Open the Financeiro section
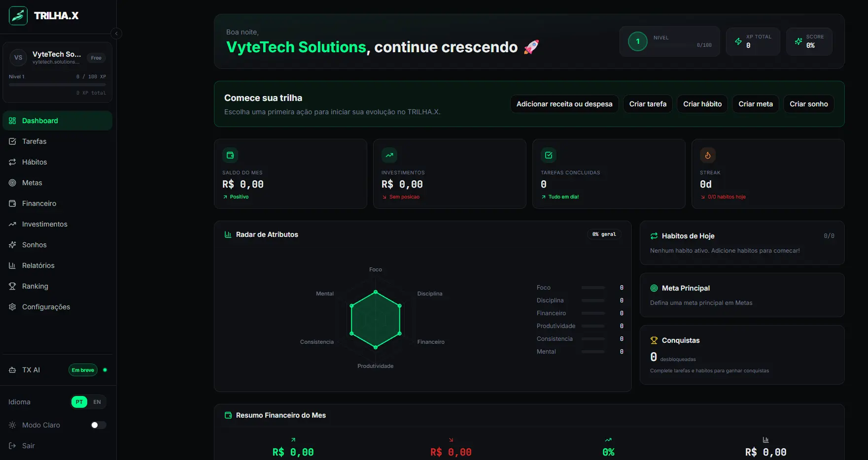This screenshot has height=460, width=868. (58, 203)
